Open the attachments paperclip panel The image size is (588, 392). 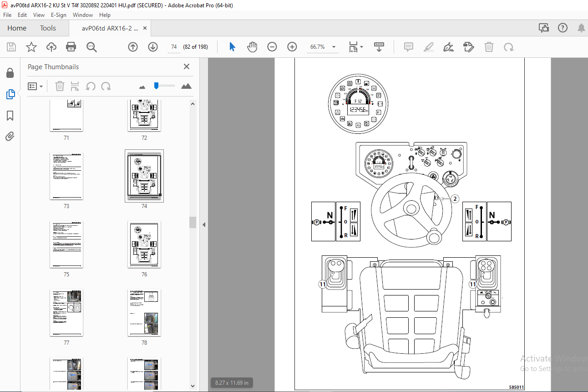click(10, 136)
